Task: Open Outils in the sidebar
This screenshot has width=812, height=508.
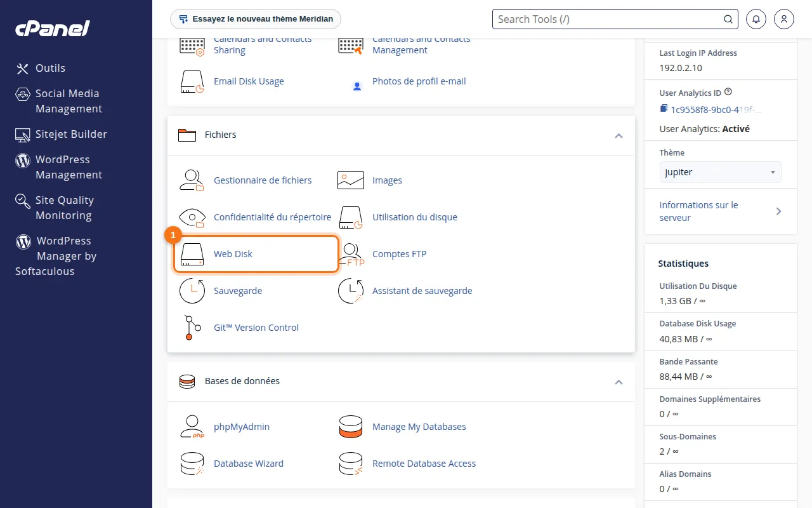Action: (x=50, y=68)
